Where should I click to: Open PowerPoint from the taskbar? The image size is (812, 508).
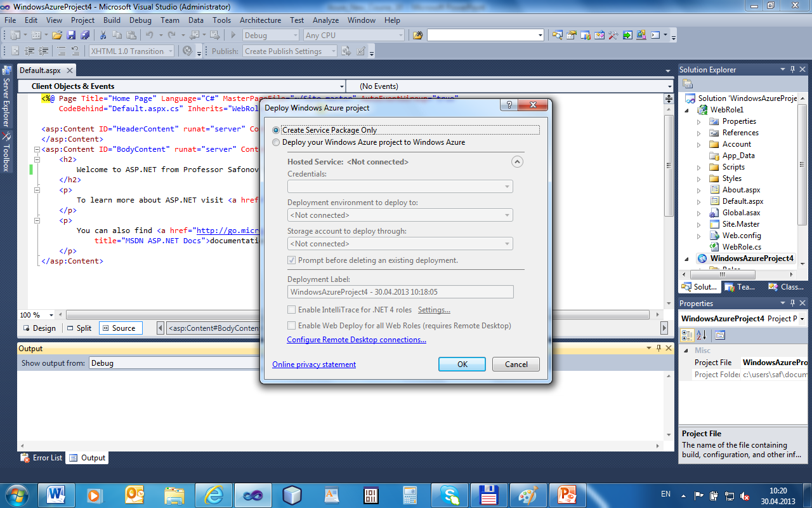pyautogui.click(x=566, y=494)
